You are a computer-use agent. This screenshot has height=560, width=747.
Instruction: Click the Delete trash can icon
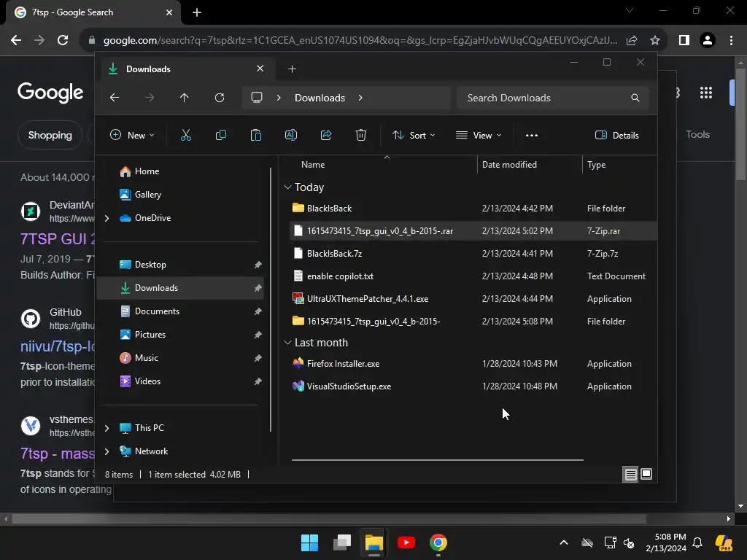361,135
